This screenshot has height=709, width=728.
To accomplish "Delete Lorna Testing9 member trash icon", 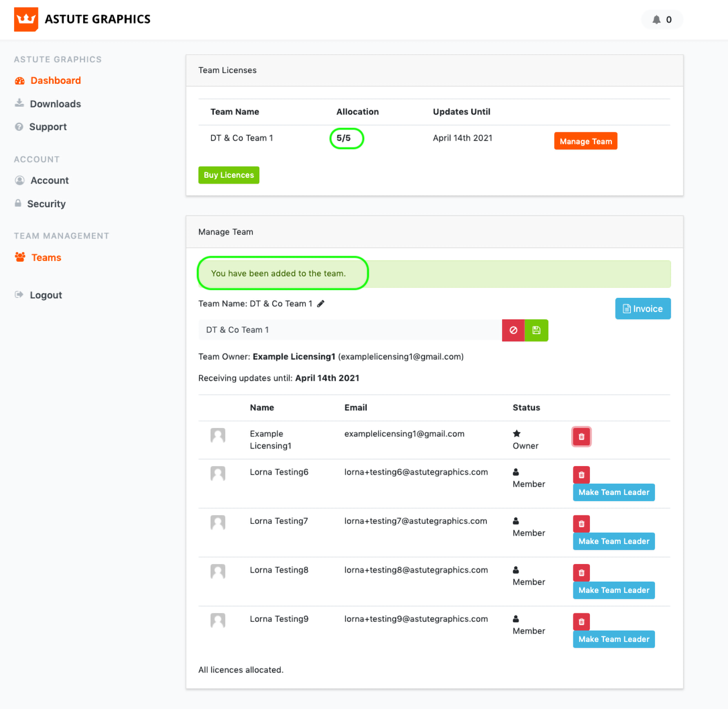I will pos(581,622).
